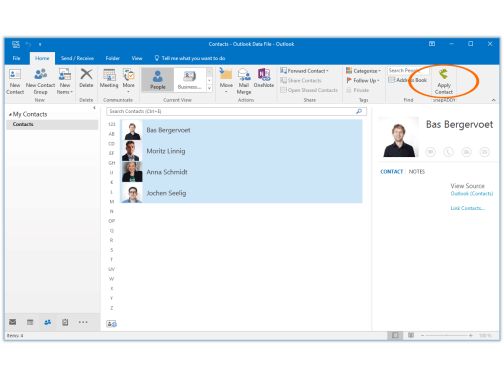
Task: Minimize the folder pane with the arrow
Action: (x=94, y=108)
